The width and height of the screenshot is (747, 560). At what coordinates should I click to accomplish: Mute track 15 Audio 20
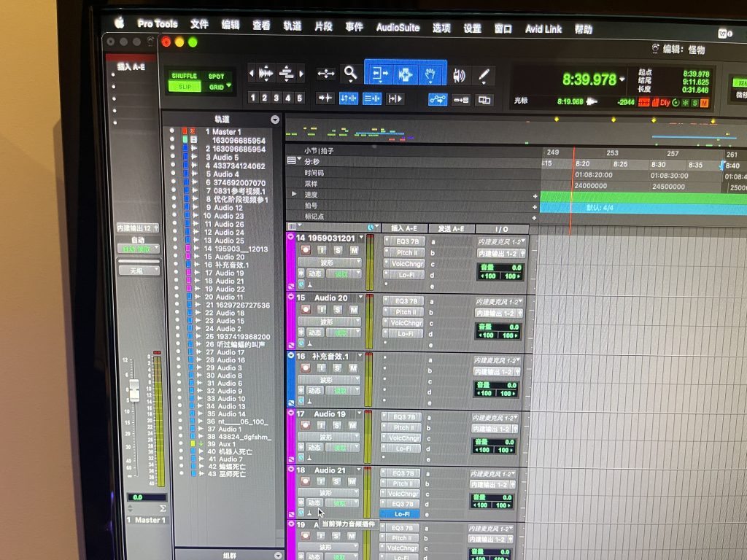click(354, 309)
